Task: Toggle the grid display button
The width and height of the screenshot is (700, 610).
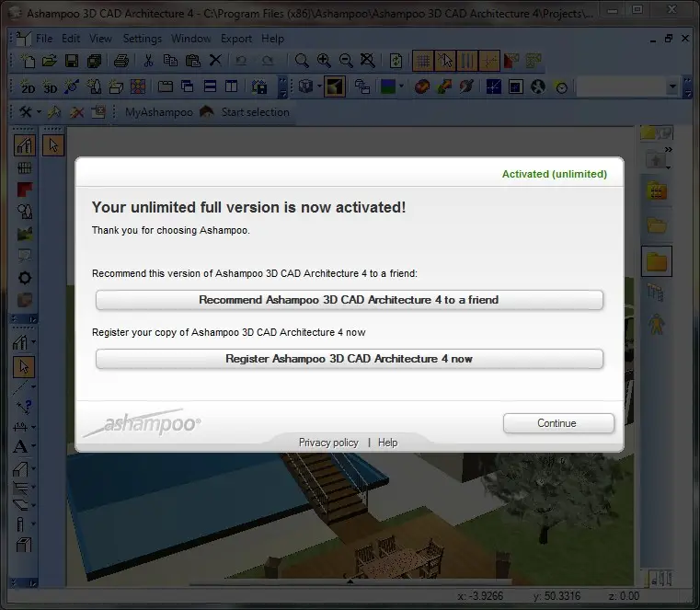Action: pos(423,61)
